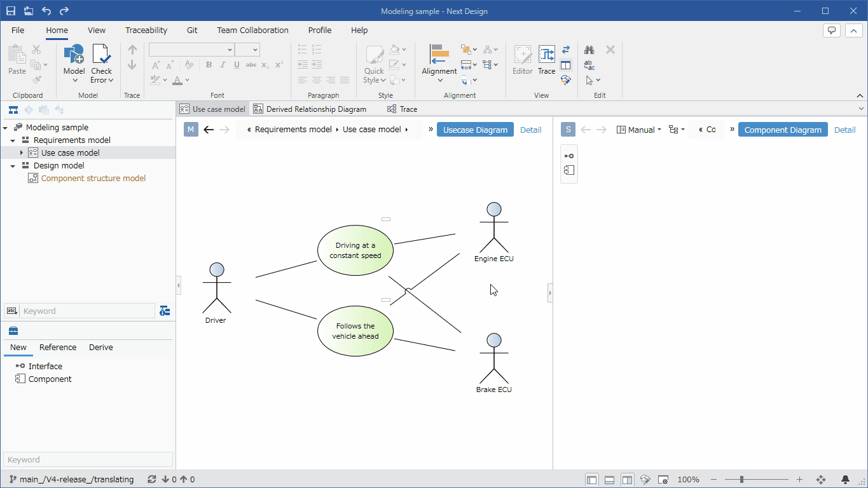Click the pen highlight icon in status bar
The height and width of the screenshot is (488, 868).
coord(645,480)
